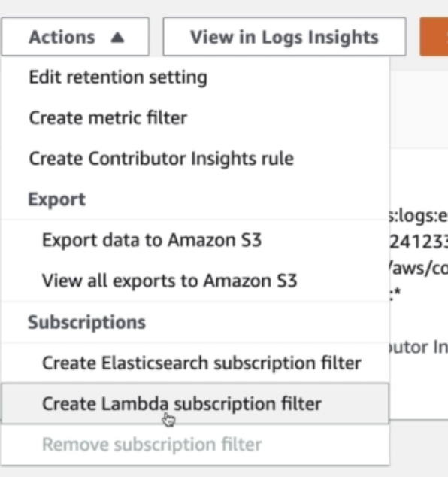448x477 pixels.
Task: Click the Export section header
Action: [x=57, y=199]
